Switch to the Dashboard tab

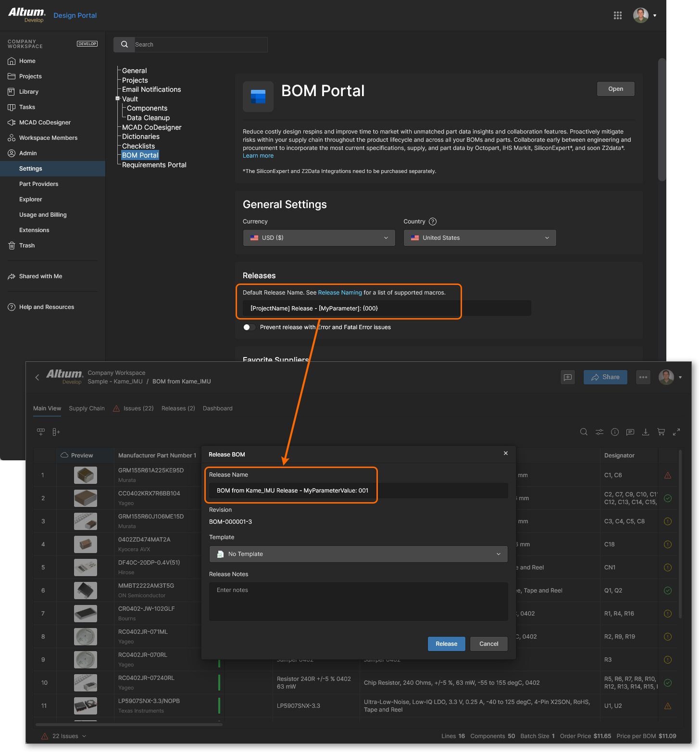pyautogui.click(x=218, y=408)
